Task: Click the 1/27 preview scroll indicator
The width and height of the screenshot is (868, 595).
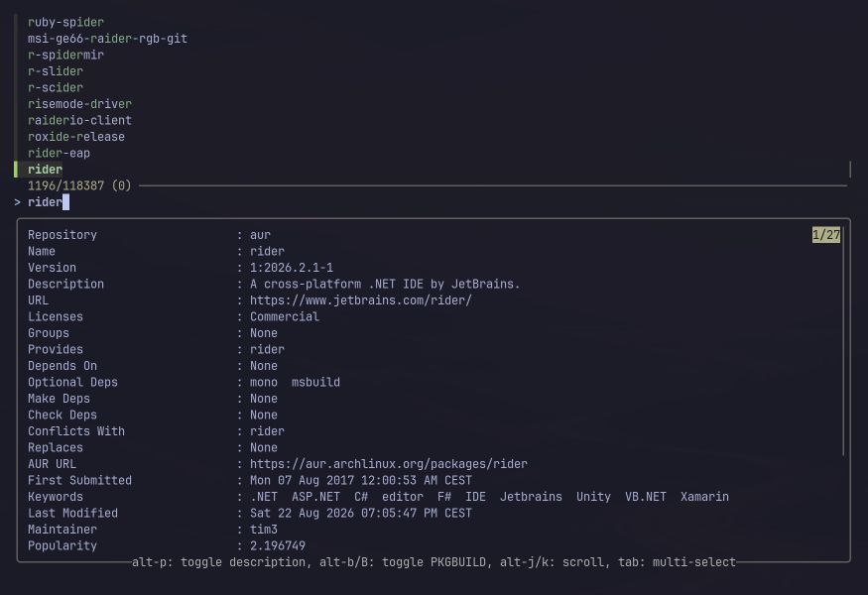Action: (x=826, y=235)
